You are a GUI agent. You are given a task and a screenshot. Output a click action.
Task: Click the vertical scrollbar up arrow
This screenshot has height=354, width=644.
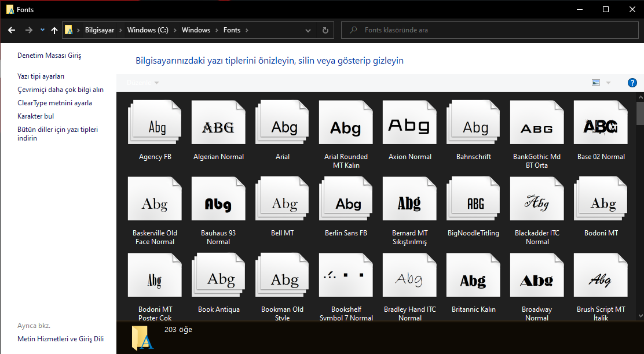coord(640,97)
